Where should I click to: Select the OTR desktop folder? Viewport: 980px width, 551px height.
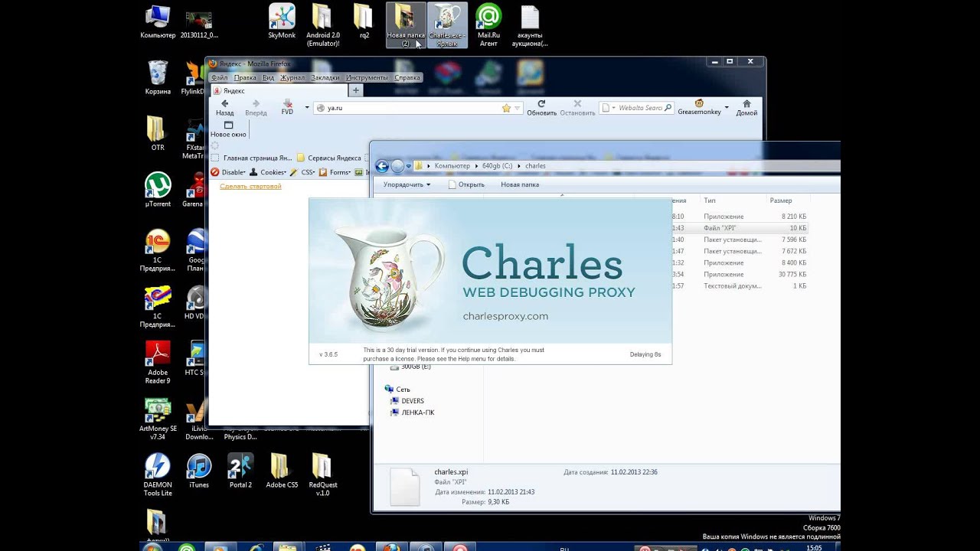pyautogui.click(x=158, y=134)
